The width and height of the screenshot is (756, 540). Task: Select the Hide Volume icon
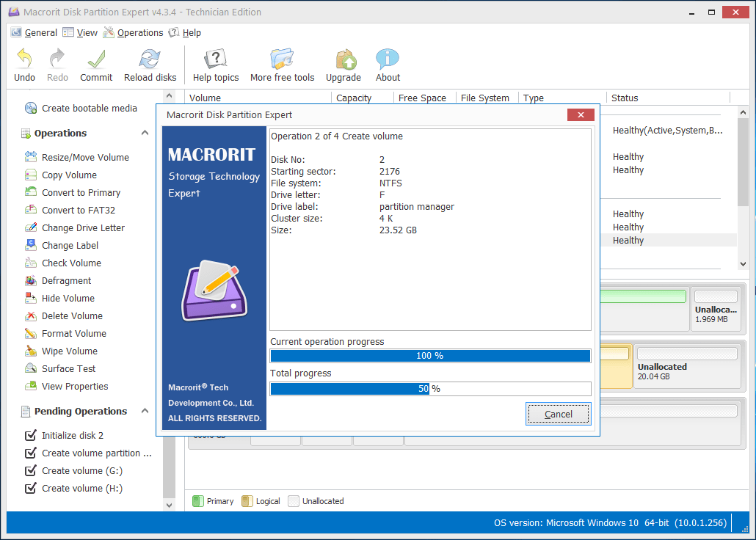coord(31,298)
